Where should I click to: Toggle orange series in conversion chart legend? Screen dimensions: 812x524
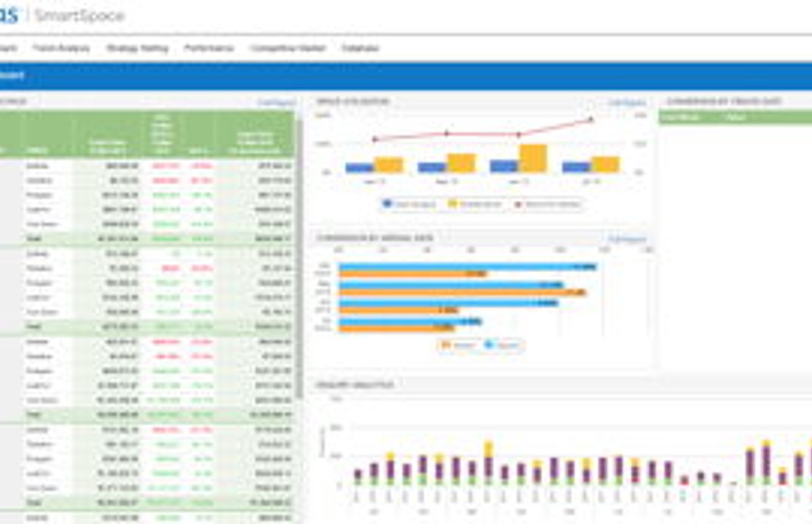pos(458,345)
